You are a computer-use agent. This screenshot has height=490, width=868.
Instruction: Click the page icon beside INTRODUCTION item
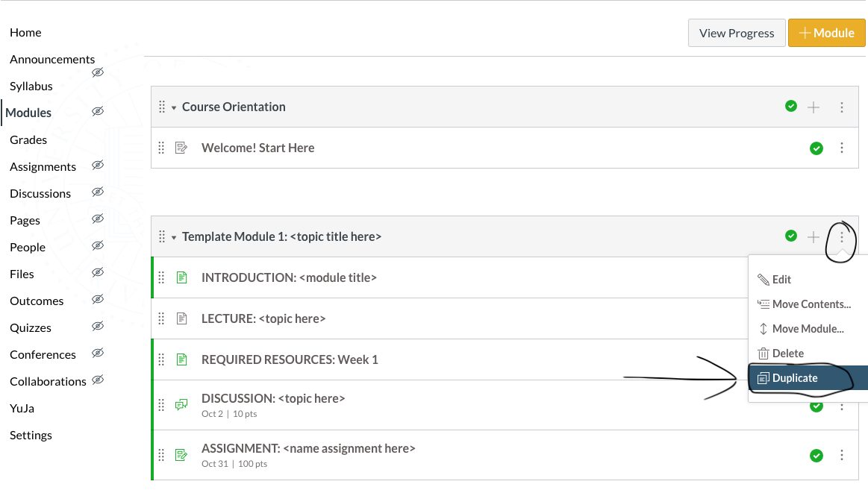click(181, 277)
